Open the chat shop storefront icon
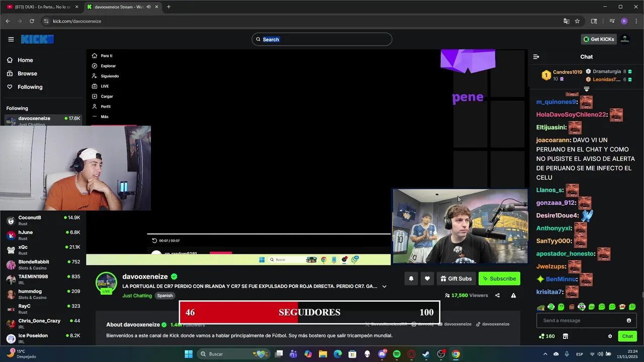Viewport: 644px width, 362px height. [565, 336]
